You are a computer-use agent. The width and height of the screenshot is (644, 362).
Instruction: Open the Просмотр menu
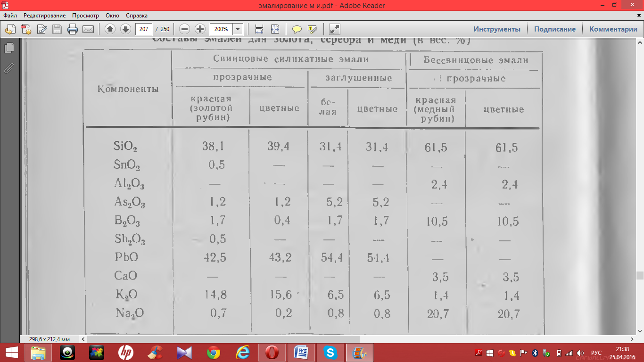(x=85, y=16)
